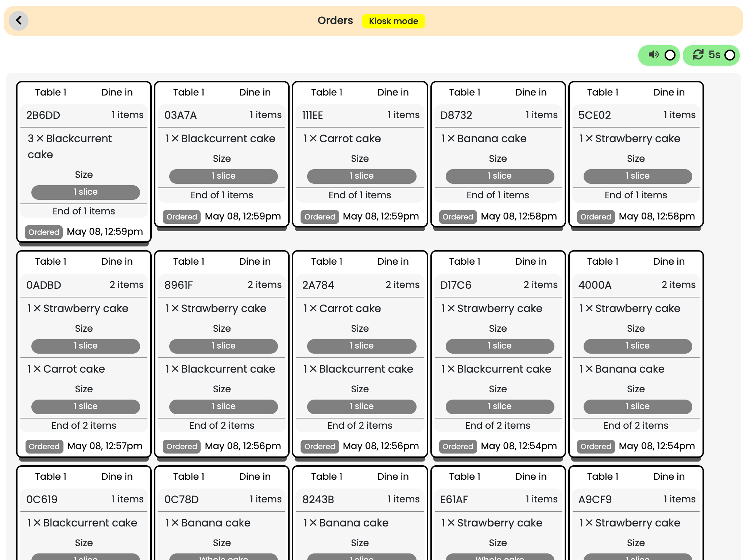The image size is (747, 560).
Task: Click 1 slice pill in order D8732
Action: pyautogui.click(x=500, y=176)
